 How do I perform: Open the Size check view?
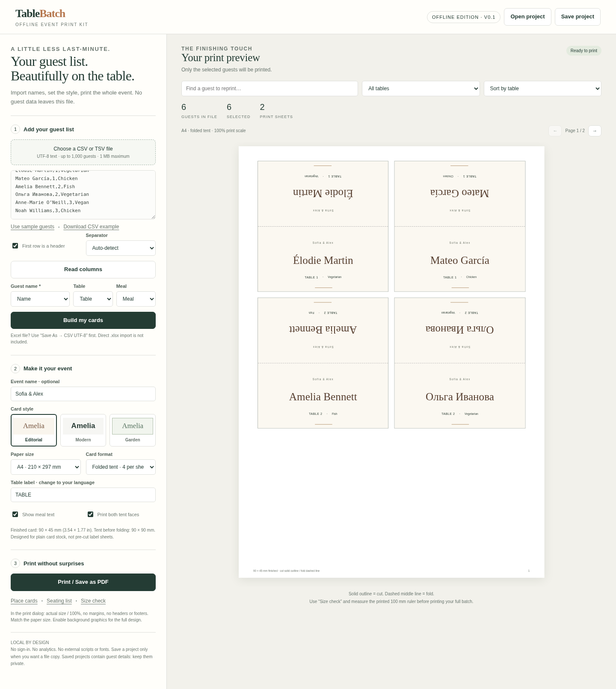(x=93, y=601)
